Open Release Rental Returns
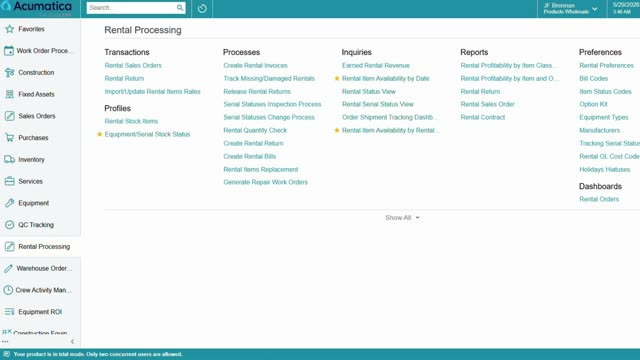Image resolution: width=640 pixels, height=360 pixels. click(257, 91)
